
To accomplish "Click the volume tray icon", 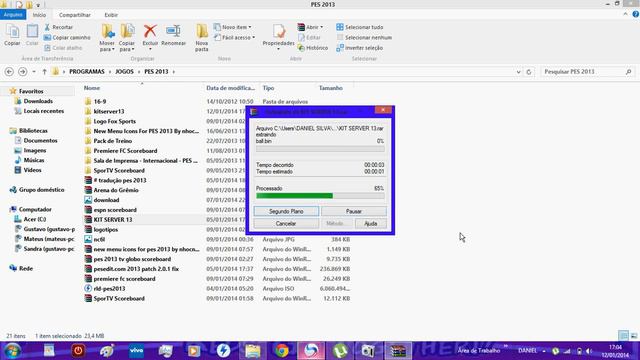I will (589, 351).
